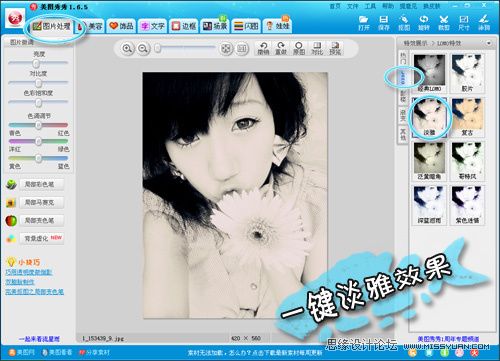Select the 渐变 gradient effects side tab
500x361 pixels.
403,116
